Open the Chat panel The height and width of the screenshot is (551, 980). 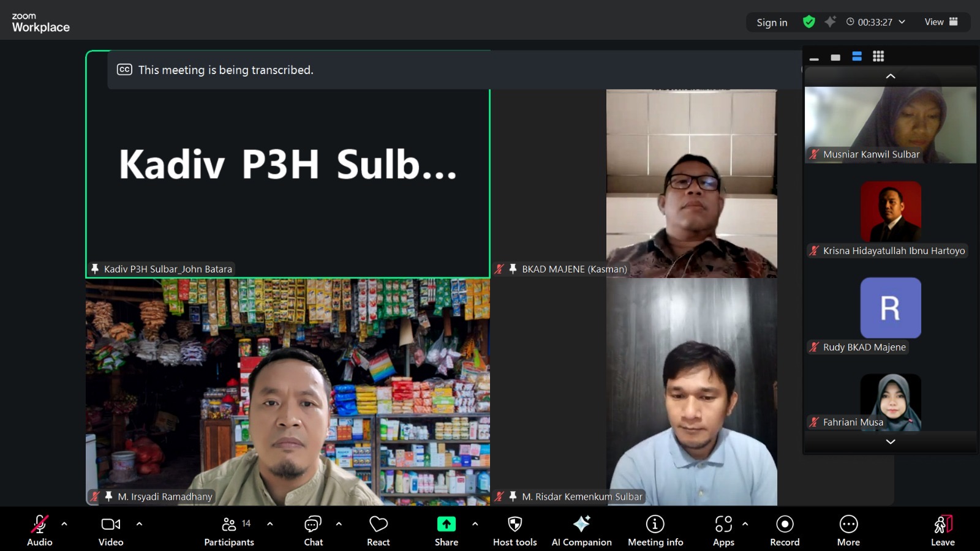pyautogui.click(x=313, y=530)
